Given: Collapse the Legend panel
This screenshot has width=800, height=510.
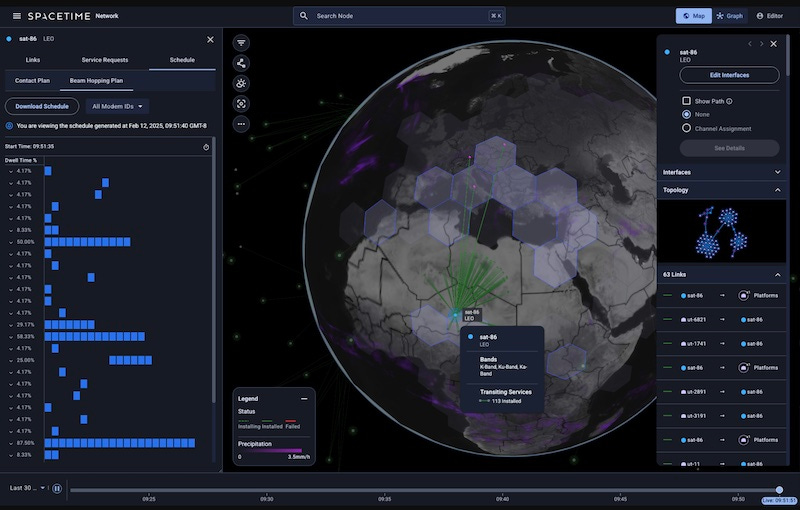Looking at the screenshot, I should (x=304, y=398).
